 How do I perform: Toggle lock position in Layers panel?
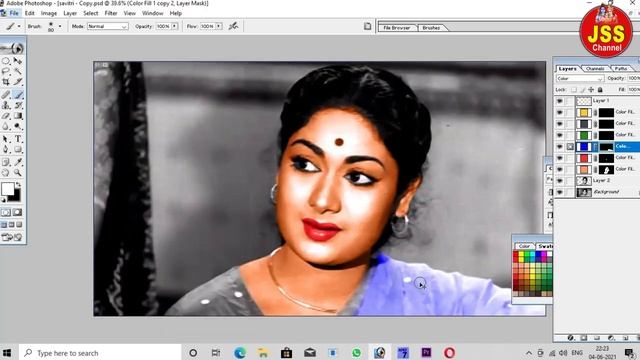591,89
